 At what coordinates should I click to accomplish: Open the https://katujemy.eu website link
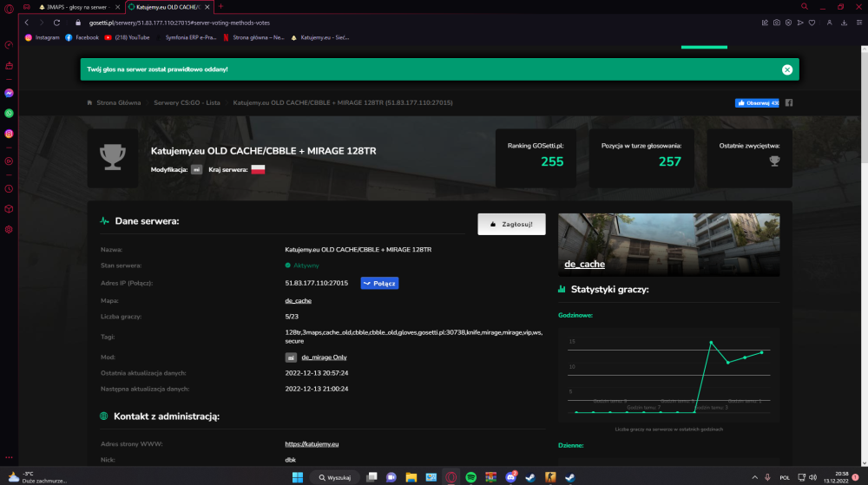pos(312,444)
